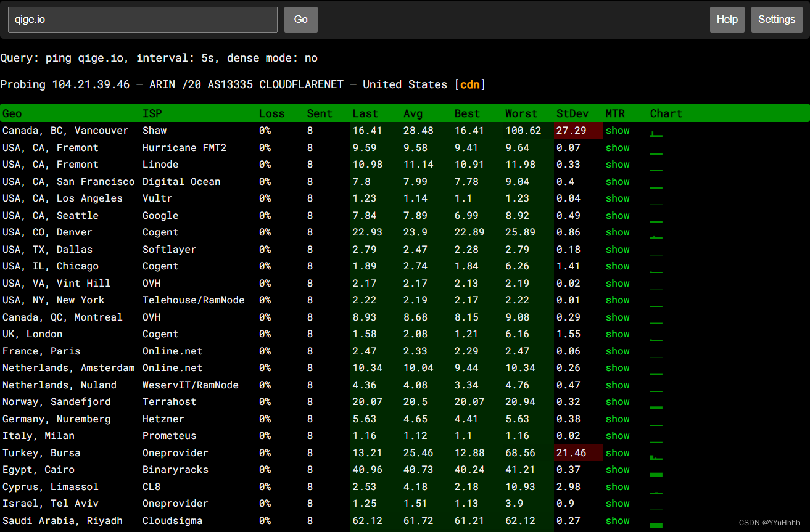Focus the qige.io query input field
Screen dimensions: 810x532
tap(143, 20)
